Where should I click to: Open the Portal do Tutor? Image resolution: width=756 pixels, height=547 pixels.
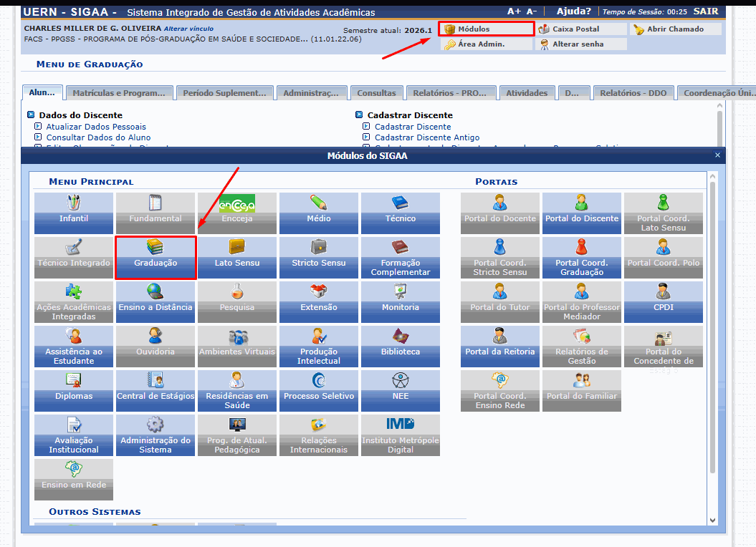click(x=500, y=301)
